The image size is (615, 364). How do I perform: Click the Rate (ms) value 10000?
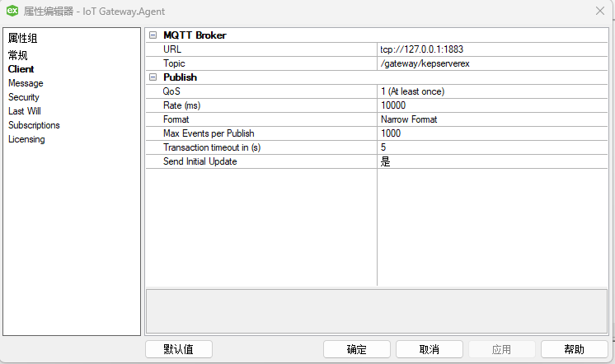pos(491,105)
